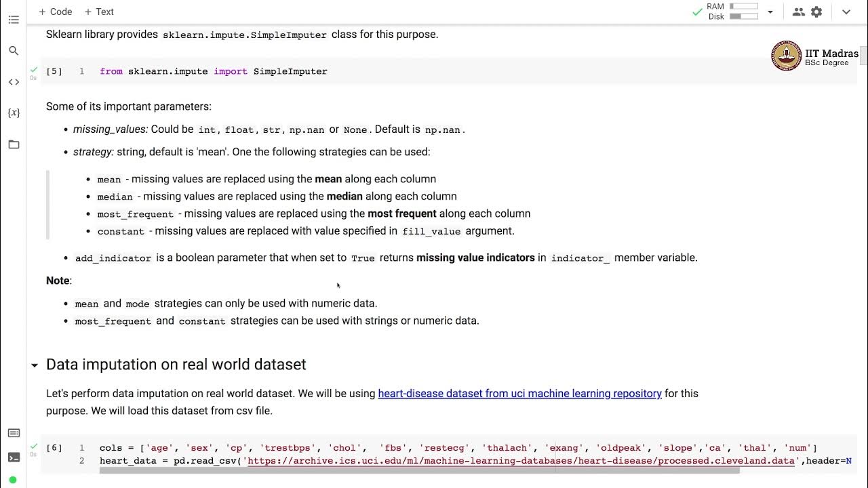Open the command palette icon

(14, 433)
